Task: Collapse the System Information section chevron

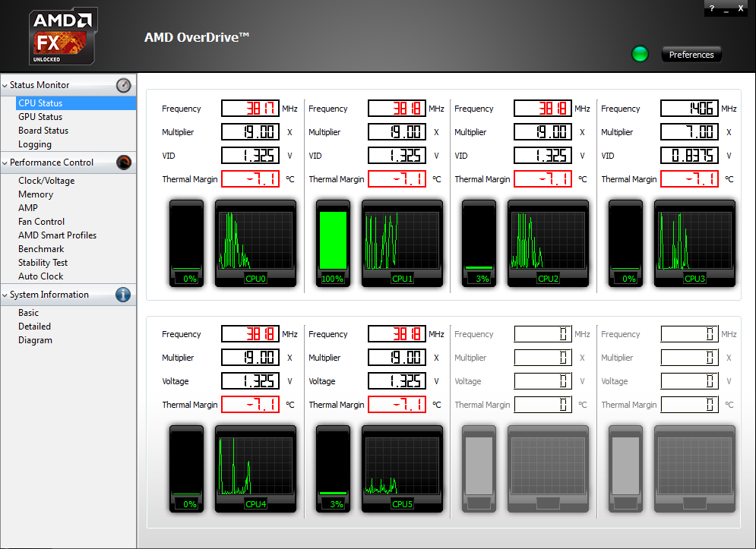Action: [5, 295]
